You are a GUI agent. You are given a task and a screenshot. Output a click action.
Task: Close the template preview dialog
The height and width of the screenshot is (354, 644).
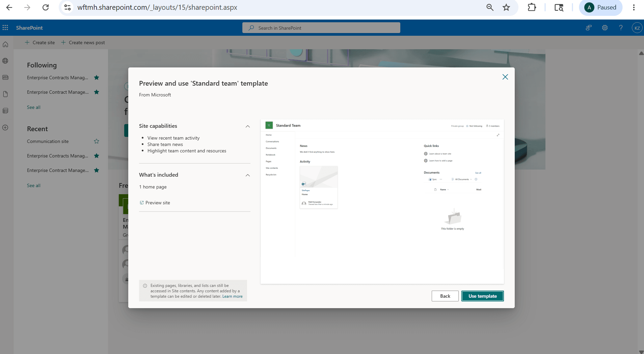tap(505, 77)
